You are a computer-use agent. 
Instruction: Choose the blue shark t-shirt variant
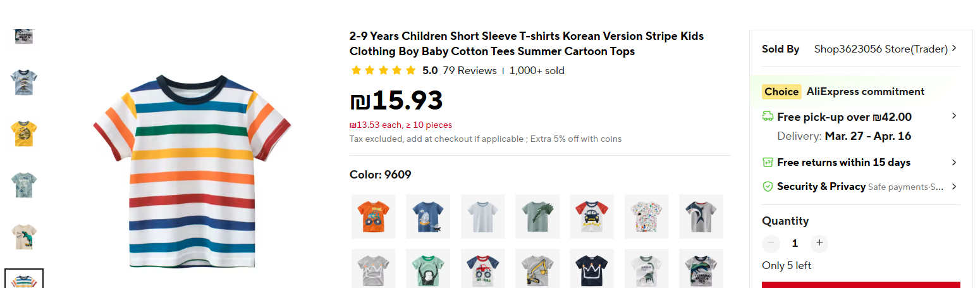(428, 216)
